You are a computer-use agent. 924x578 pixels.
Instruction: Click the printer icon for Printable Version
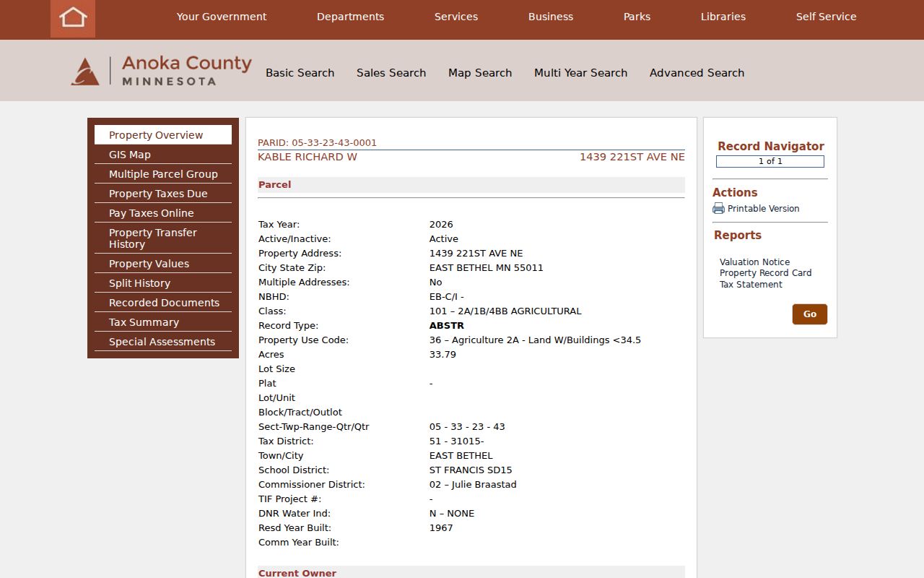pyautogui.click(x=718, y=209)
